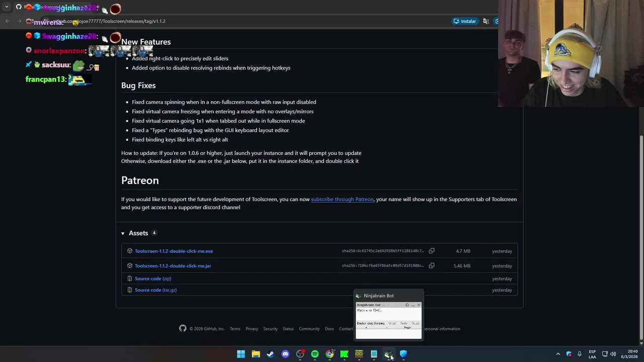Open the blue shield taskbar icon
This screenshot has width=644, height=362.
pos(403,354)
